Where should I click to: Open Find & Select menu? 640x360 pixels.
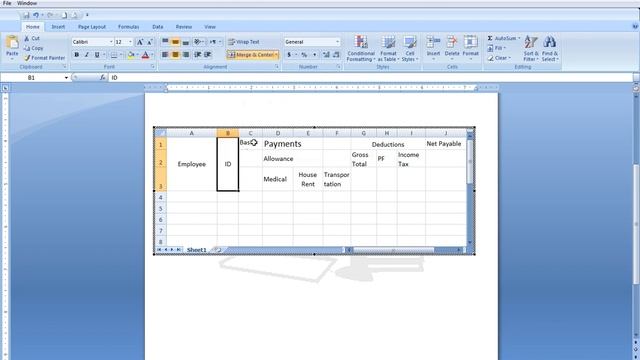click(550, 49)
